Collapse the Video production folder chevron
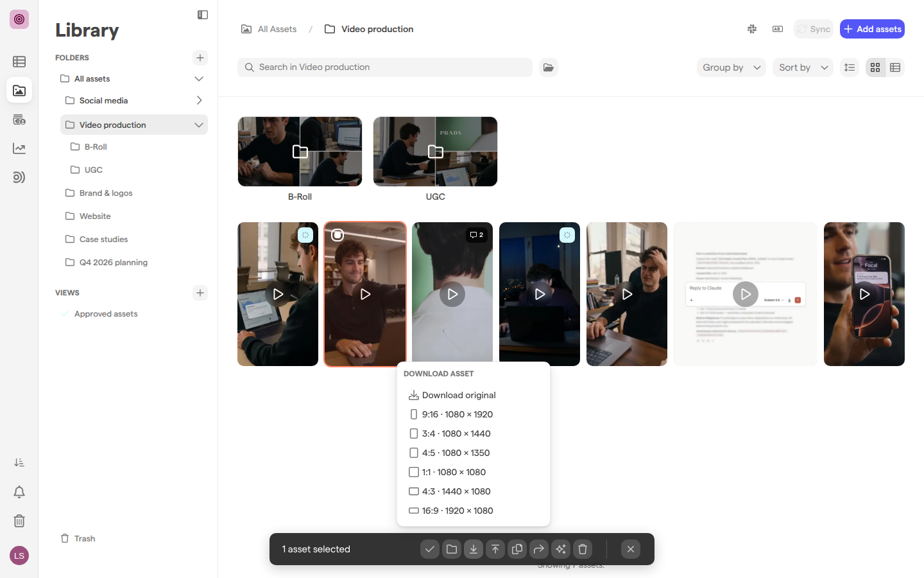Viewport: 924px width, 578px height. (x=199, y=125)
